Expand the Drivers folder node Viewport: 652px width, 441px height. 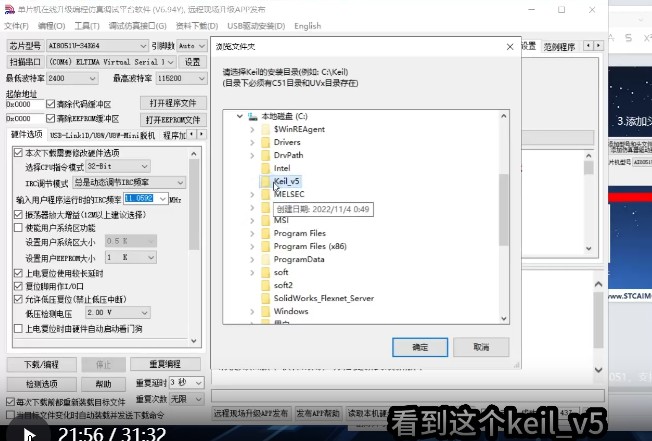252,142
